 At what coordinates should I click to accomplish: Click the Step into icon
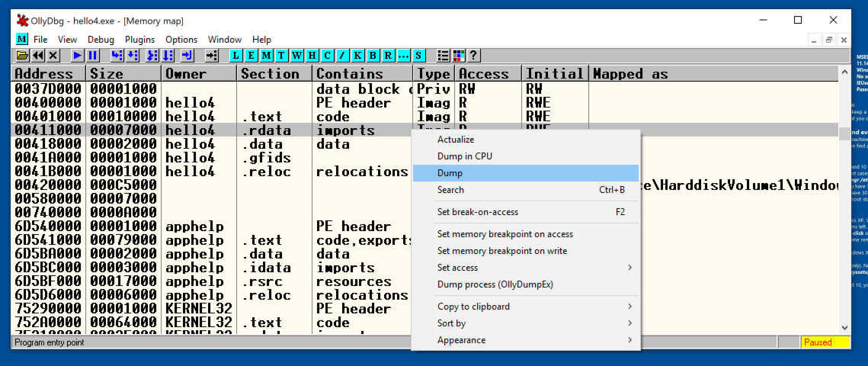117,56
